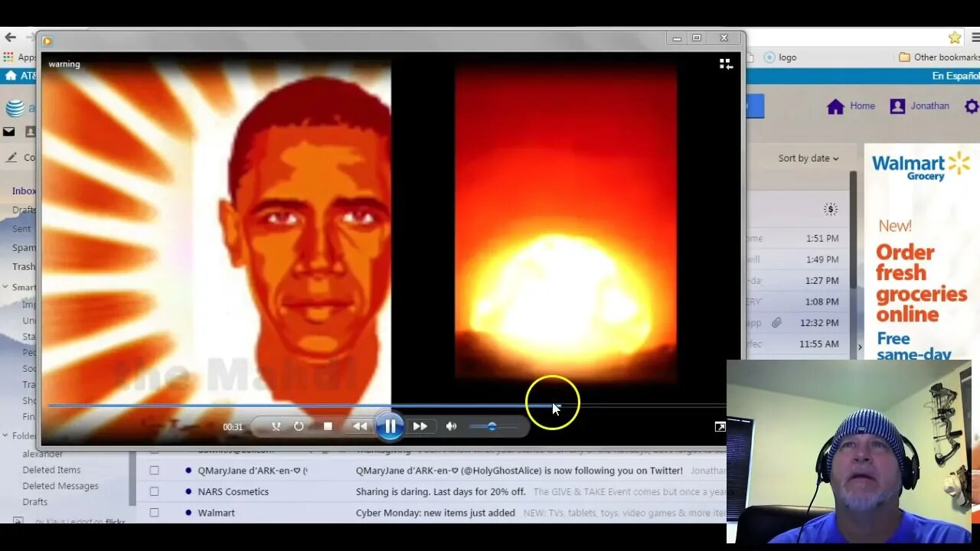Image resolution: width=980 pixels, height=551 pixels.
Task: Open the Deleted Items folder
Action: [x=51, y=470]
